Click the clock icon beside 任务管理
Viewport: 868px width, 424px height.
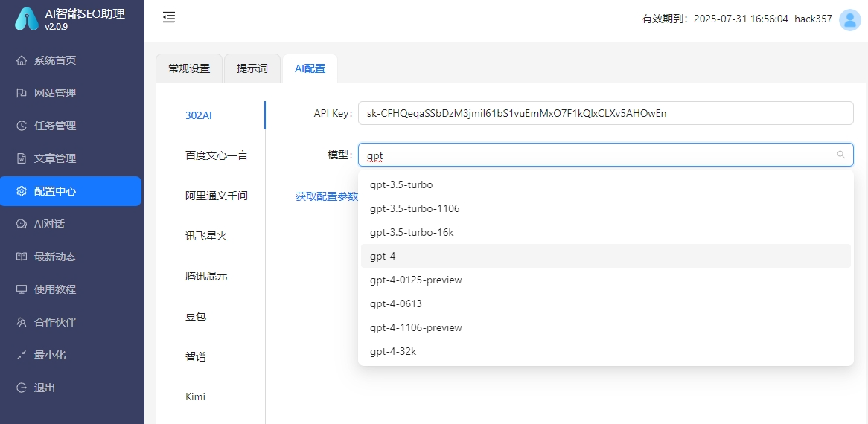point(22,126)
